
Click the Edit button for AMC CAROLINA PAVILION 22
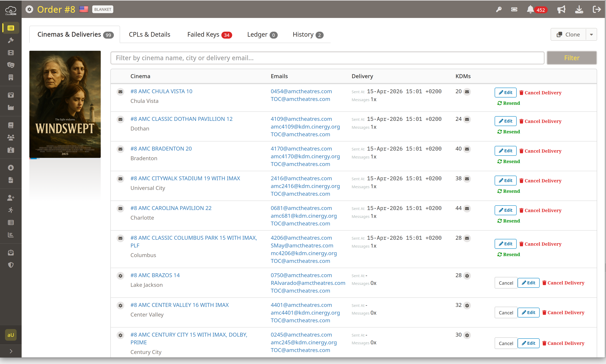point(505,210)
